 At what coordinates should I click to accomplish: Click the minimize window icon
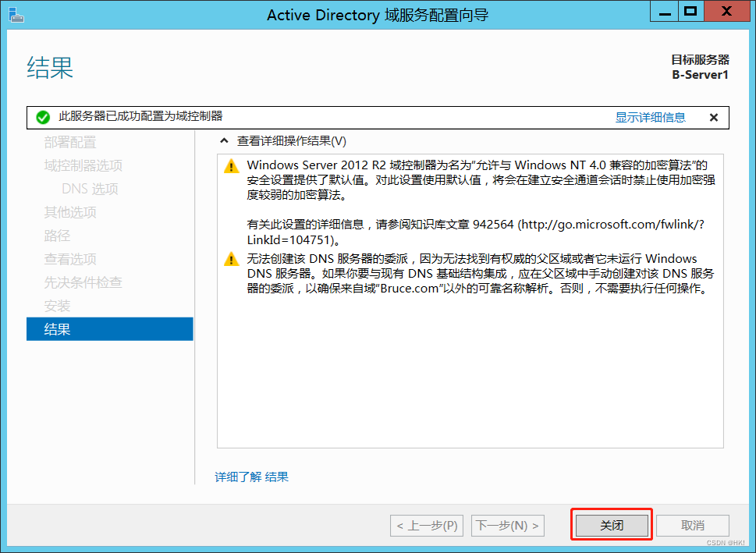664,11
